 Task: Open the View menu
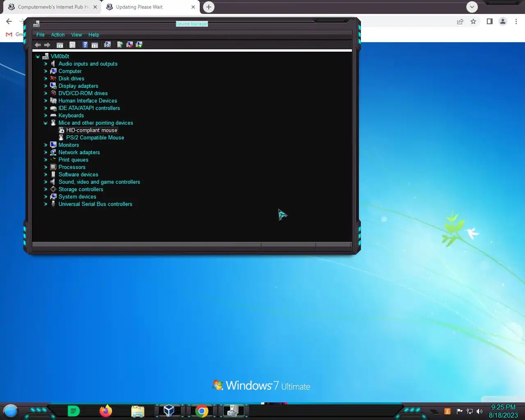[77, 35]
